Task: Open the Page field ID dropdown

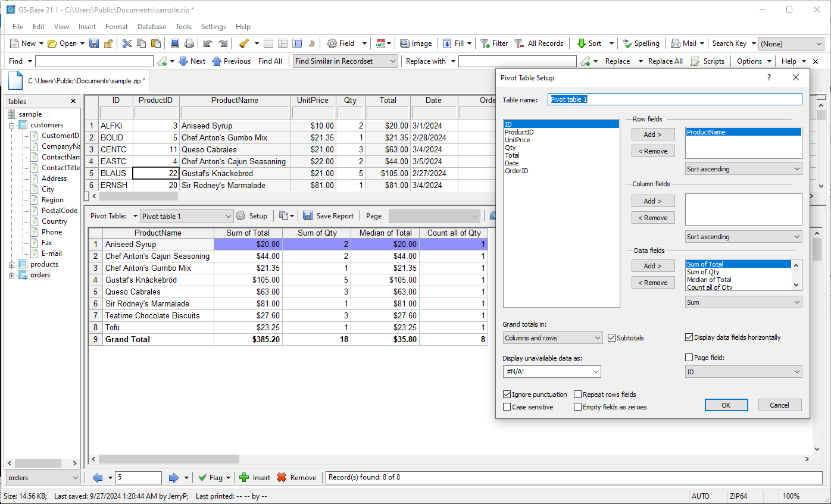Action: tap(743, 372)
